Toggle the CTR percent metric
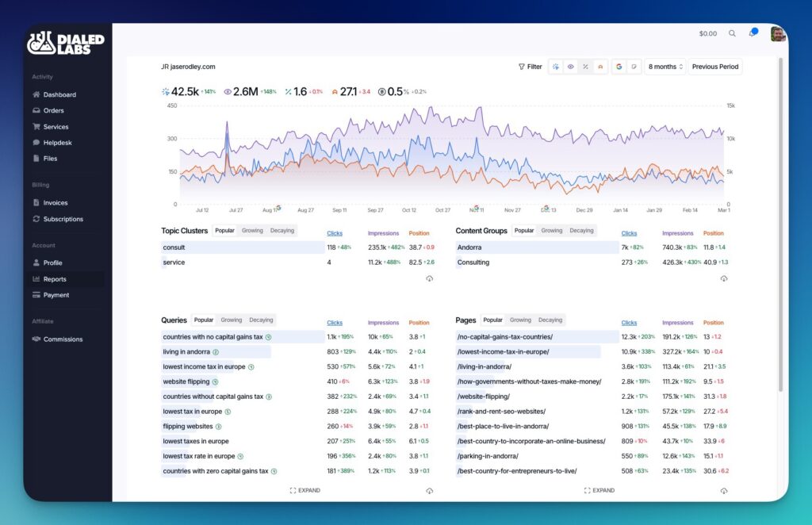Screen dimensions: 812x525 [586, 67]
